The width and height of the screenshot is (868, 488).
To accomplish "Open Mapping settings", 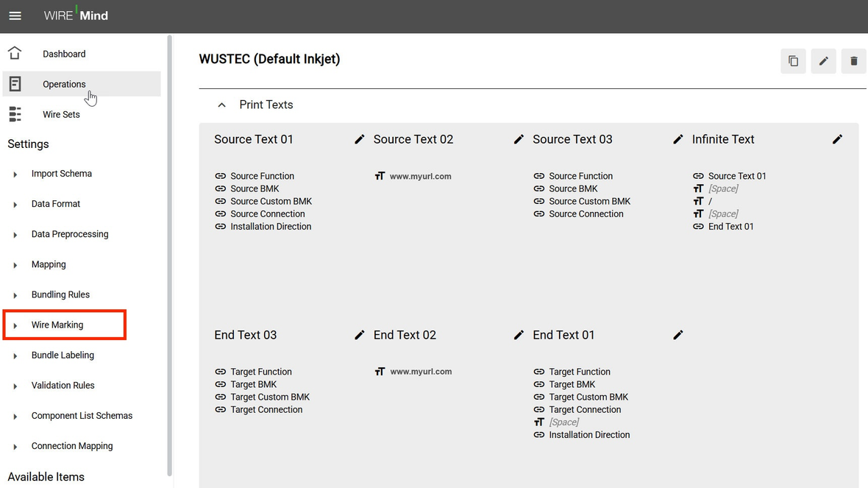I will pyautogui.click(x=48, y=264).
